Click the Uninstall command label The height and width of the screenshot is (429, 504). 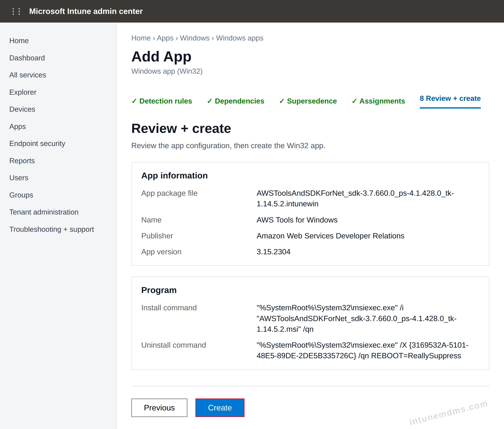173,345
